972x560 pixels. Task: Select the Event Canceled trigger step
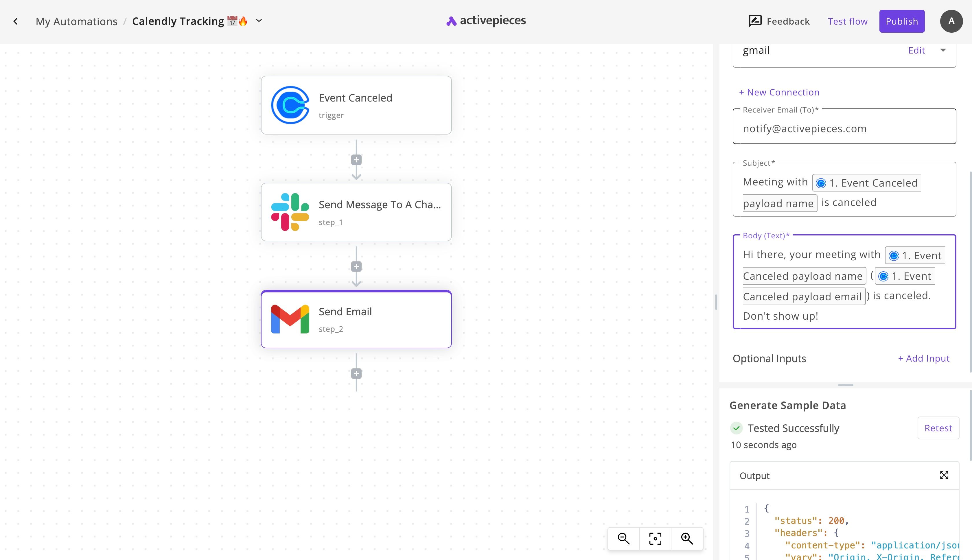356,105
